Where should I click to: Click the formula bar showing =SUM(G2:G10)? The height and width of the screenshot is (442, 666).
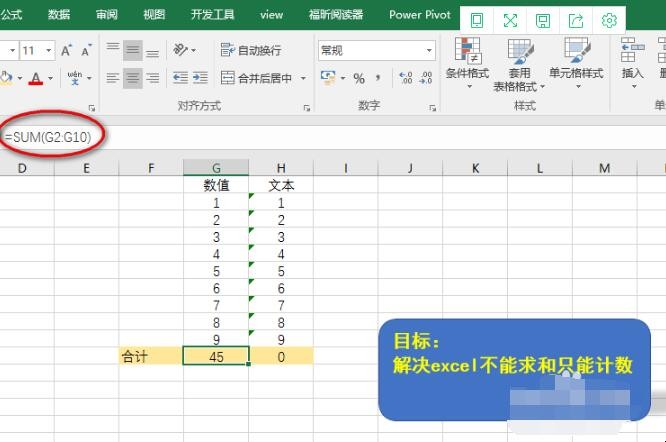(x=333, y=137)
